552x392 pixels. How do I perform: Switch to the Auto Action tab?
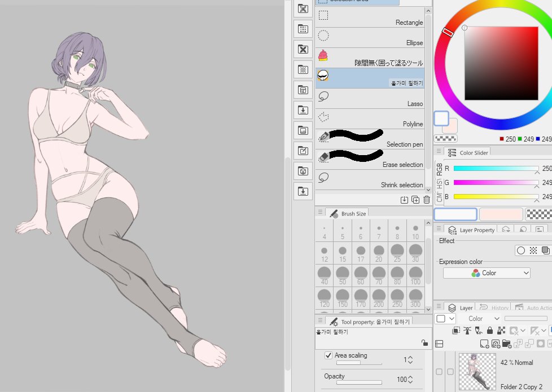533,308
